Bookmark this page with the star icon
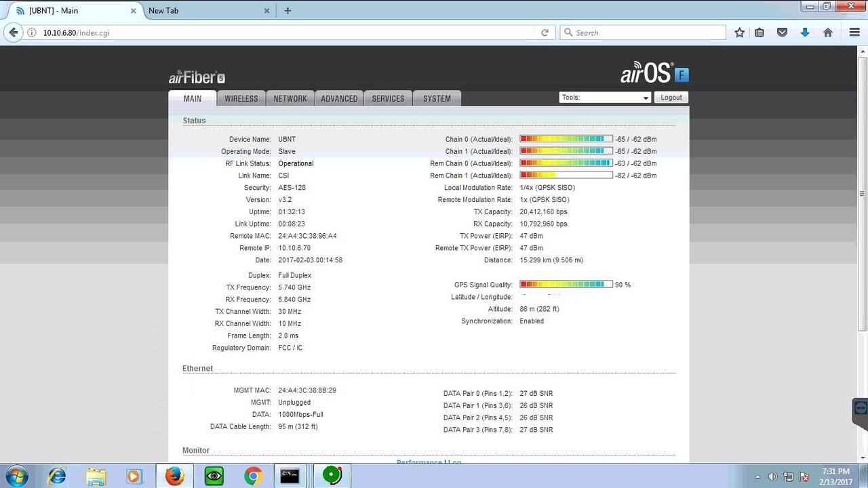Viewport: 868px width, 488px height. (x=740, y=33)
